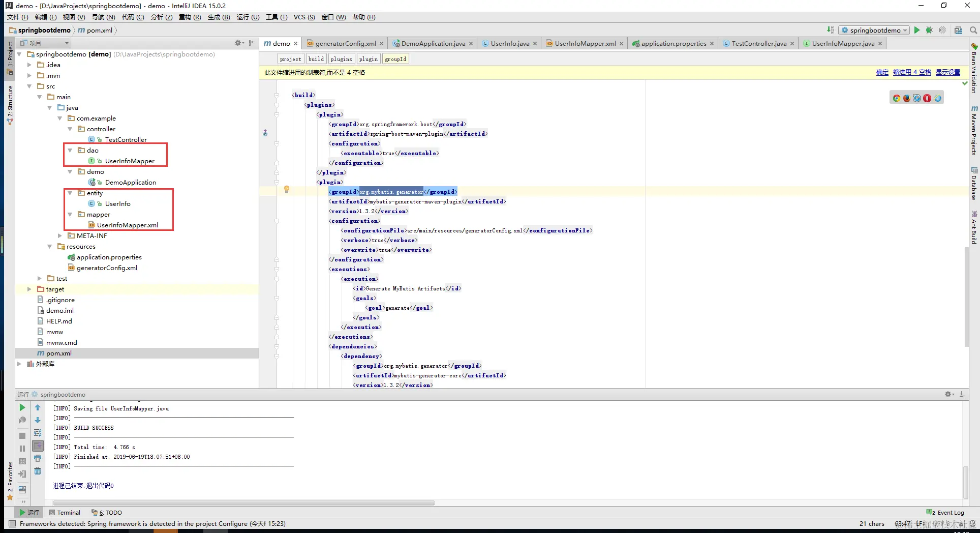
Task: Close the DemoApplication.java tab
Action: (x=471, y=44)
